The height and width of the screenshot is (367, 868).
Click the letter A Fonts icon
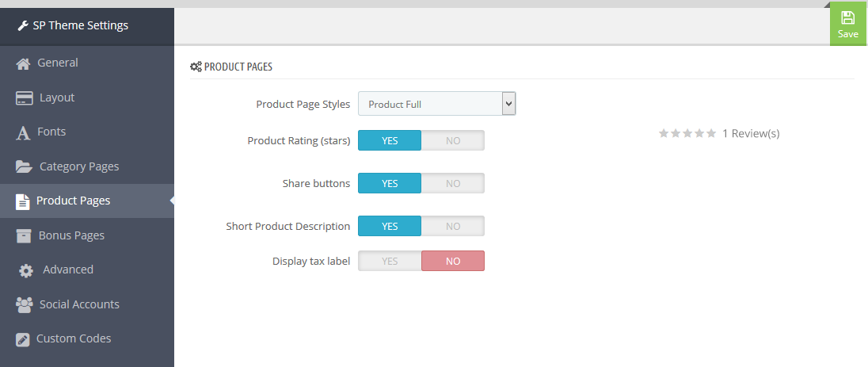tap(23, 133)
